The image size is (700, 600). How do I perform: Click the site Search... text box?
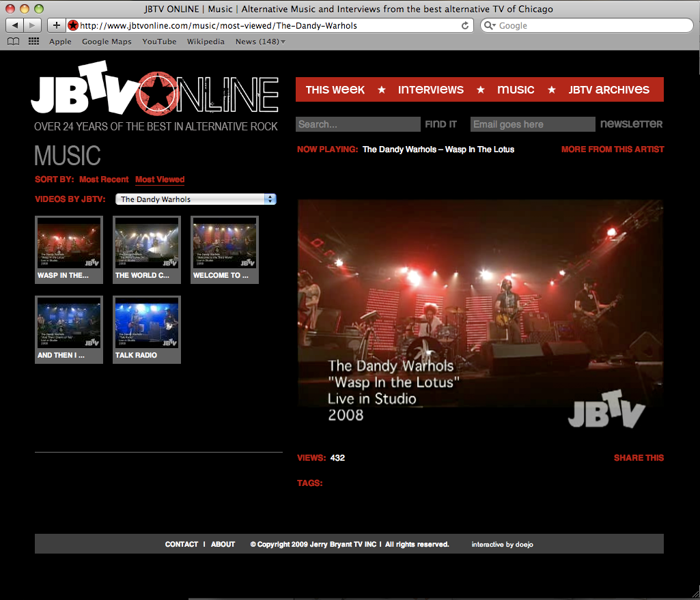[x=358, y=124]
